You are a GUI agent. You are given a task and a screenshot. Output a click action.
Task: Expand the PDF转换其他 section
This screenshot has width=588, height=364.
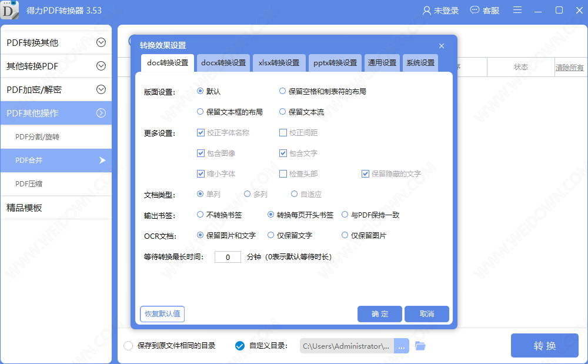[x=56, y=42]
